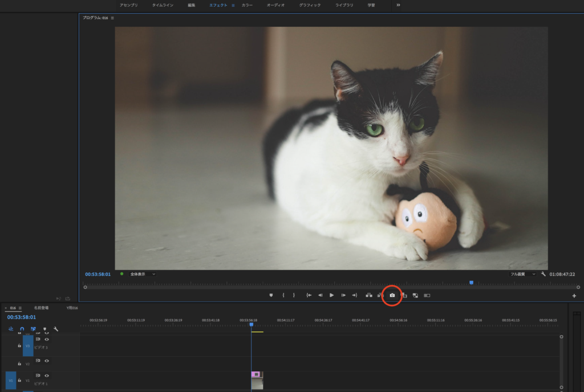The height and width of the screenshot is (392, 584).
Task: Open the 全体表示 zoom level dropdown
Action: (x=143, y=274)
